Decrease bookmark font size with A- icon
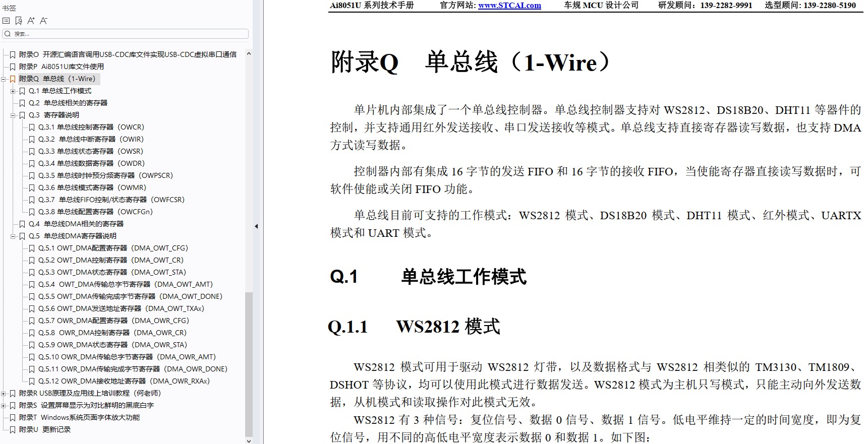Viewport: 868px width, 444px height. click(x=43, y=21)
